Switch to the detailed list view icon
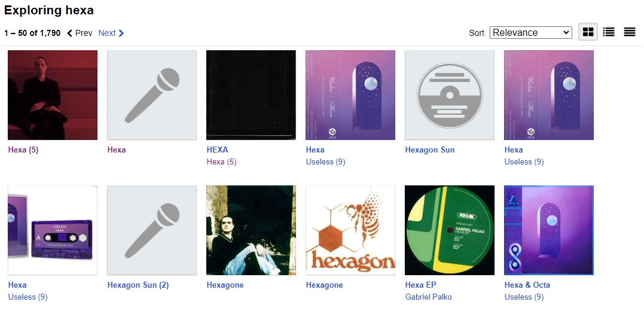 point(609,32)
